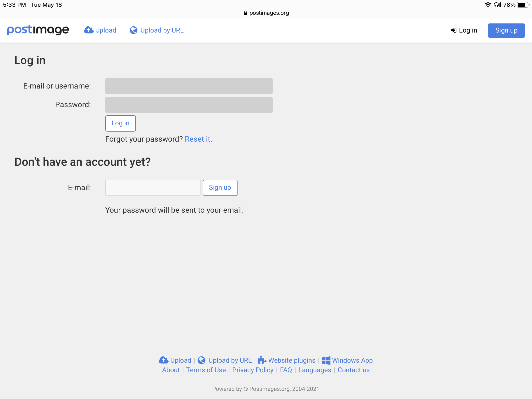The image size is (532, 399).
Task: Open the Privacy Policy link
Action: tap(253, 370)
